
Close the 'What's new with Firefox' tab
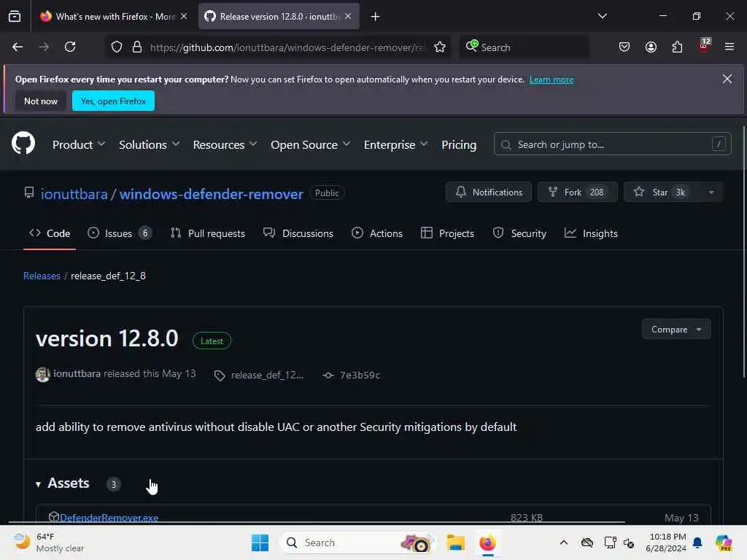(184, 16)
